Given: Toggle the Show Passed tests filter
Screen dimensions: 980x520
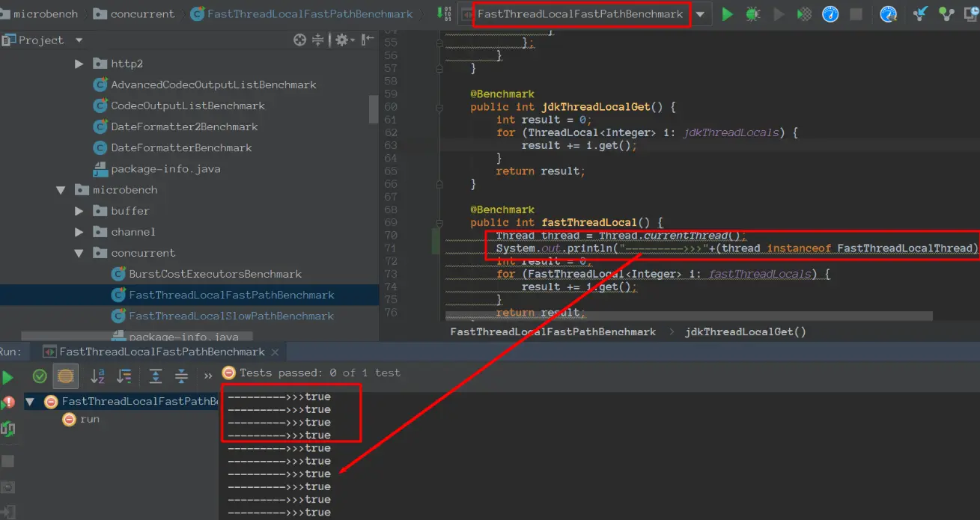Looking at the screenshot, I should click(x=40, y=376).
